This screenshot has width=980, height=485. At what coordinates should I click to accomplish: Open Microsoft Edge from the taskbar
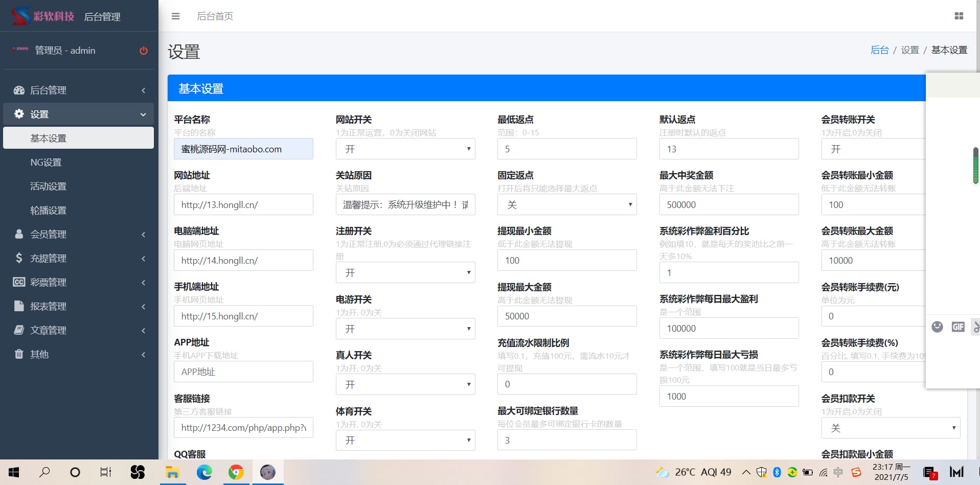click(204, 472)
